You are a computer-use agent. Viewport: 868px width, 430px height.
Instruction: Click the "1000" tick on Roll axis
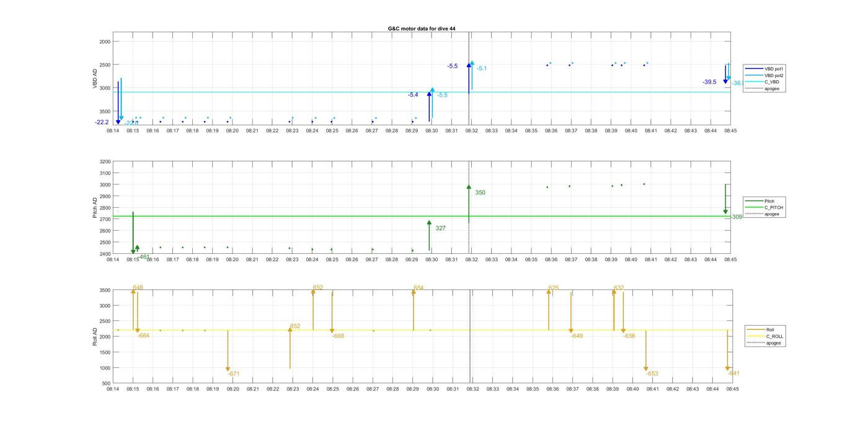105,368
